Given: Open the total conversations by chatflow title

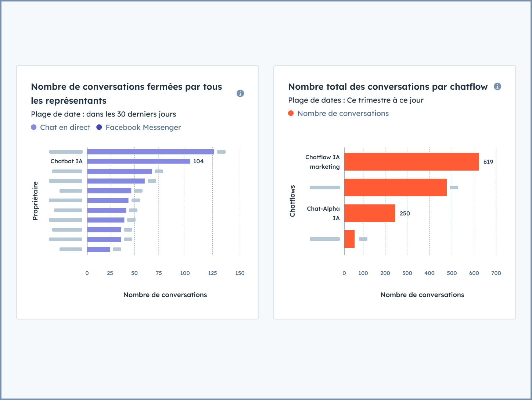Looking at the screenshot, I should click(388, 87).
